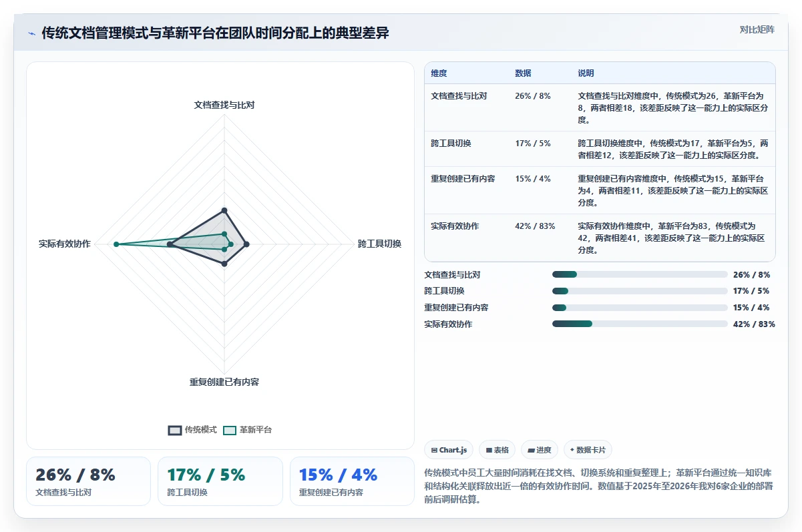The width and height of the screenshot is (802, 532).
Task: Click the radar axis label 实际有效协作
Action: tap(65, 244)
